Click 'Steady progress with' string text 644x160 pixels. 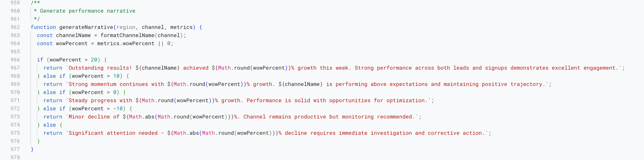click(100, 101)
